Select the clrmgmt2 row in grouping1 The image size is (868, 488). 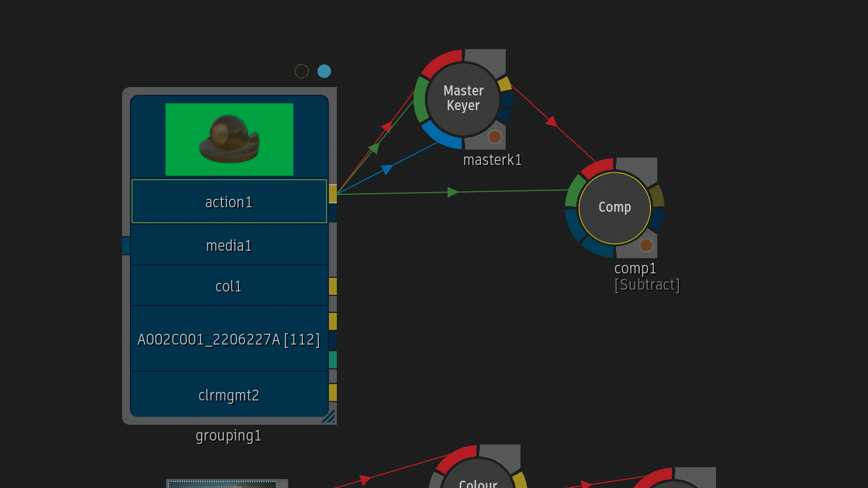click(x=229, y=395)
